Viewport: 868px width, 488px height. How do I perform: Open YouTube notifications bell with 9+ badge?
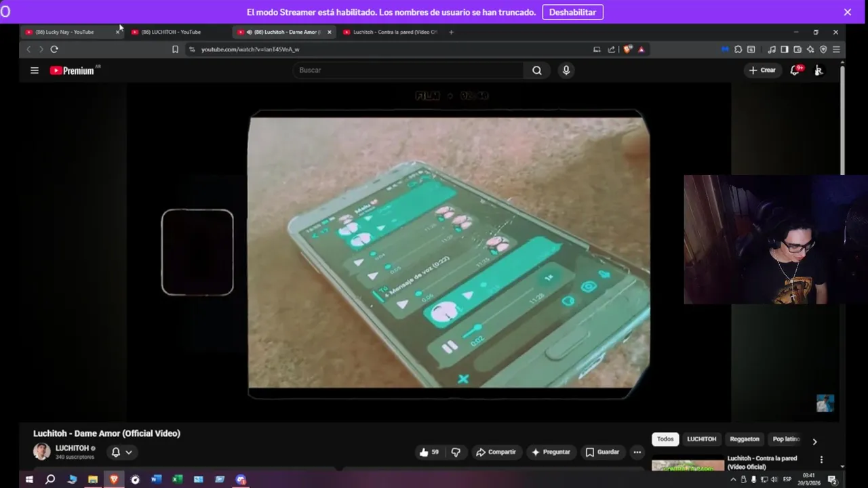pyautogui.click(x=795, y=70)
